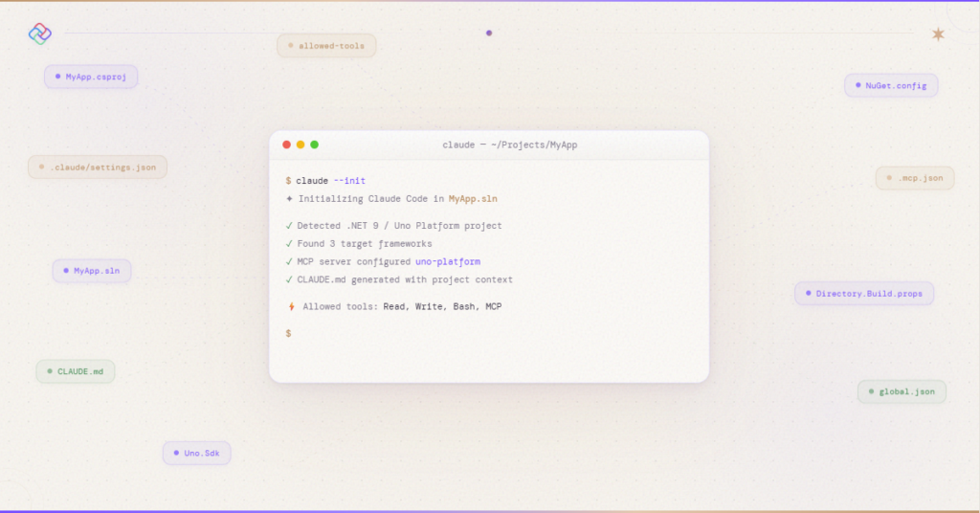Select the global.json chip
This screenshot has width=980, height=513.
coord(902,391)
